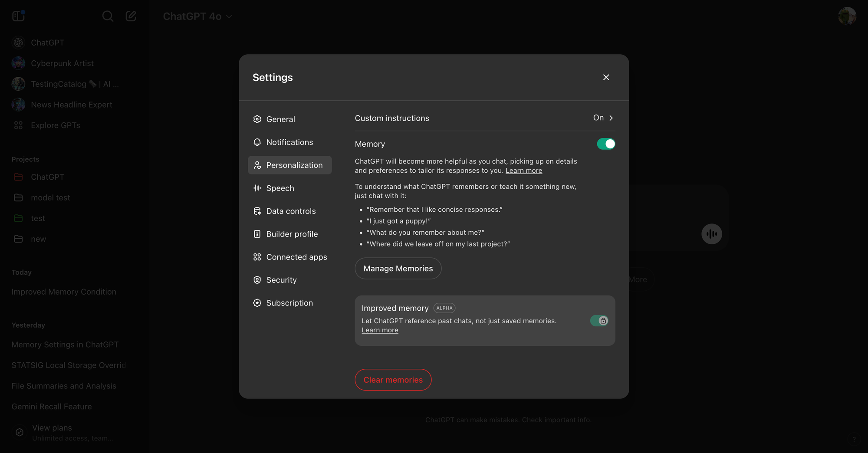Open the Builder profile section

[289, 234]
